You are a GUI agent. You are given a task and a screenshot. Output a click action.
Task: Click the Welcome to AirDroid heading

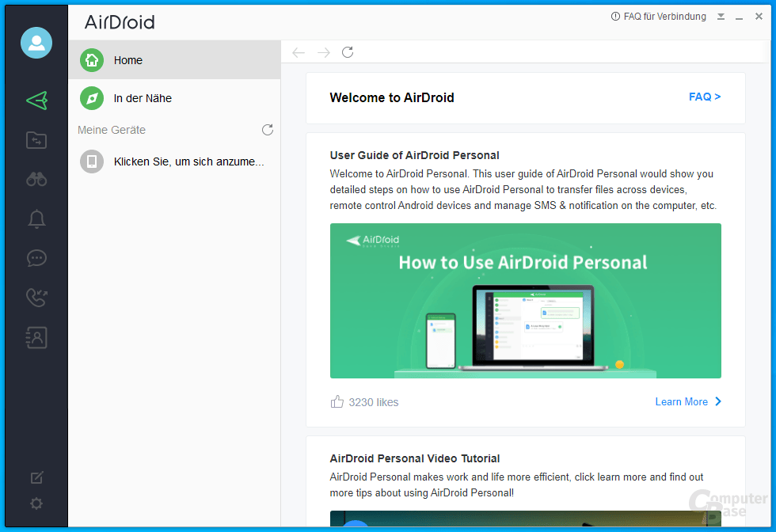click(x=392, y=97)
